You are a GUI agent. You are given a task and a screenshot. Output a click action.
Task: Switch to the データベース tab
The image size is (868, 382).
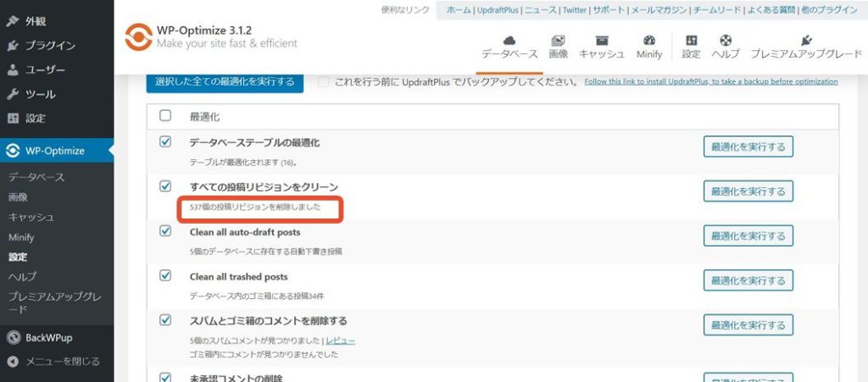[x=509, y=48]
